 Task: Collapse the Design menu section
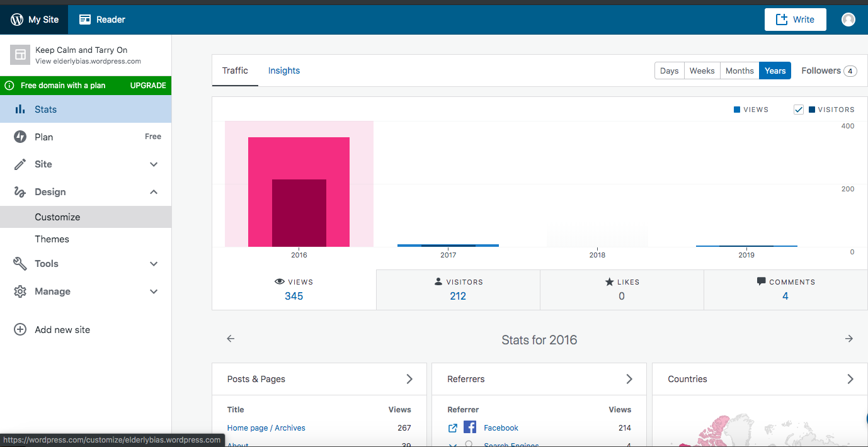click(x=154, y=192)
